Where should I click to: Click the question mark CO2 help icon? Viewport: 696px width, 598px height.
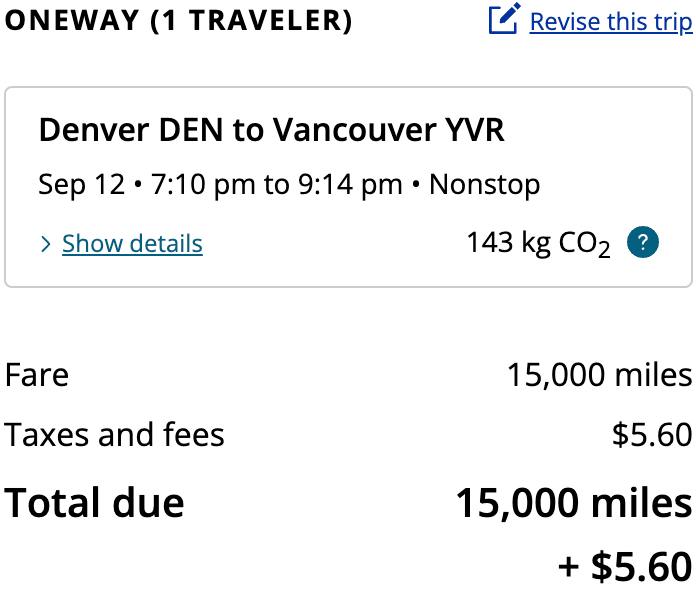pyautogui.click(x=642, y=242)
